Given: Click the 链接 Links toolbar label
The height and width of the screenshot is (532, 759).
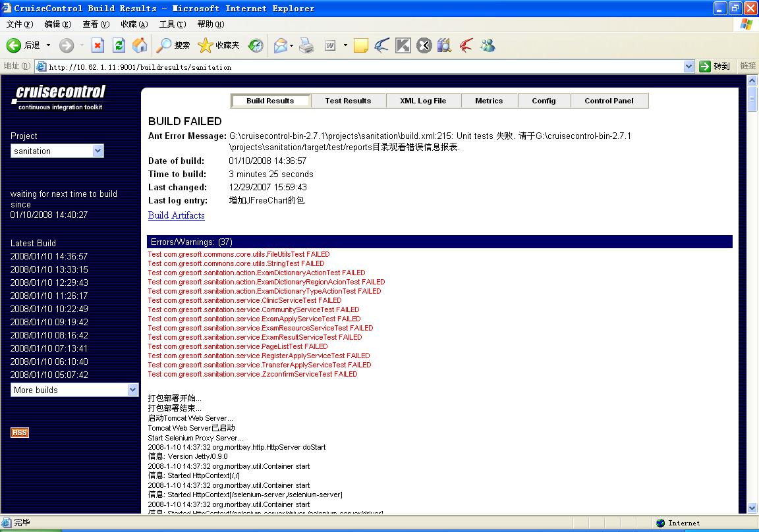Looking at the screenshot, I should (x=748, y=66).
